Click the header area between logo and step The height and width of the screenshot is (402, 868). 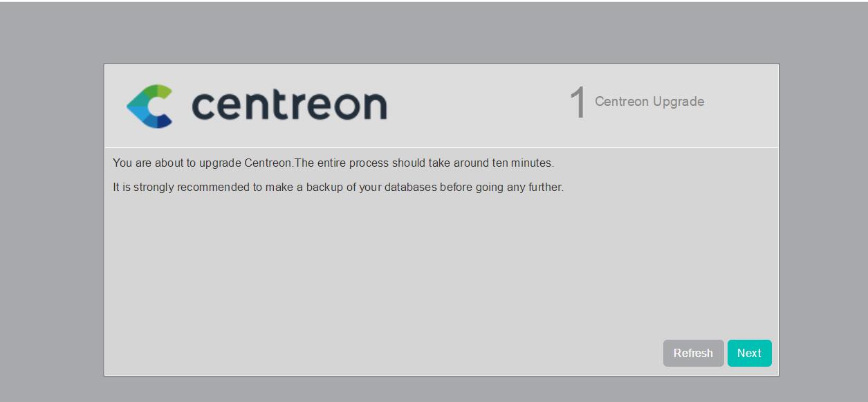(x=477, y=106)
